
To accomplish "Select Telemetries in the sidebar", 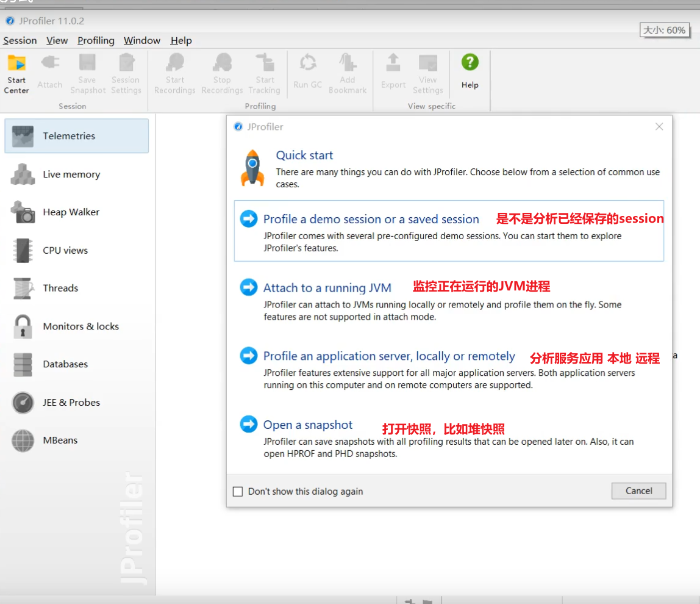I will click(76, 136).
